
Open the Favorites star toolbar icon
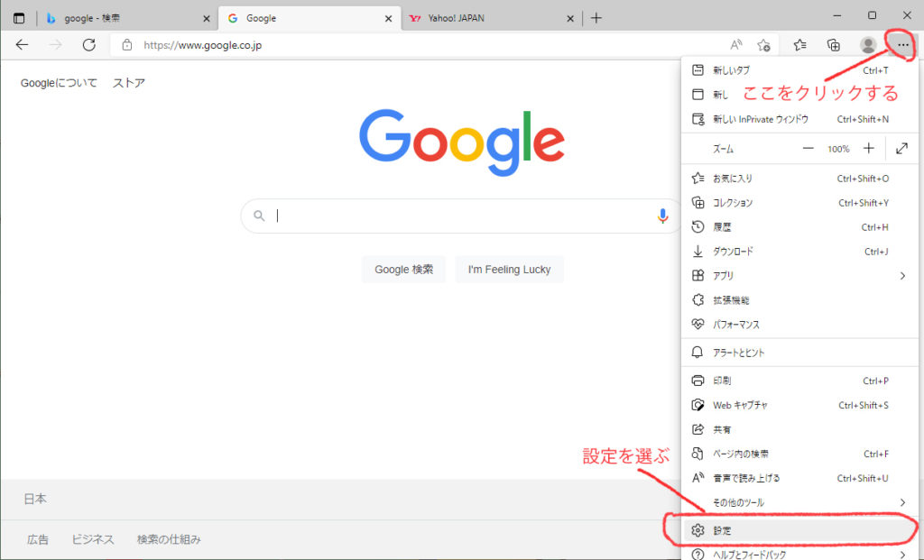[x=799, y=45]
